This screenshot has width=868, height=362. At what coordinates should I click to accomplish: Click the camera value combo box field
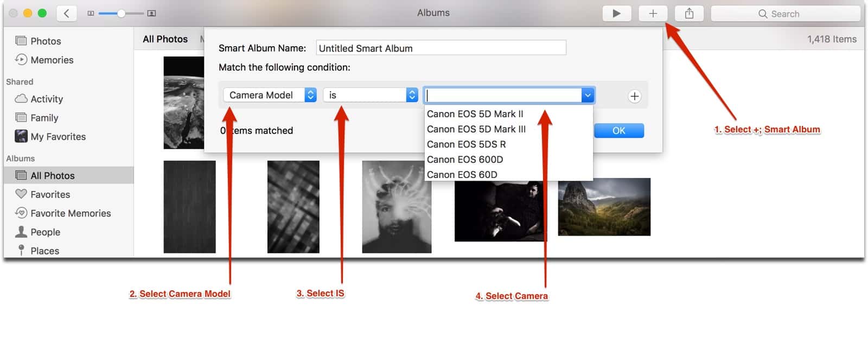click(x=503, y=96)
